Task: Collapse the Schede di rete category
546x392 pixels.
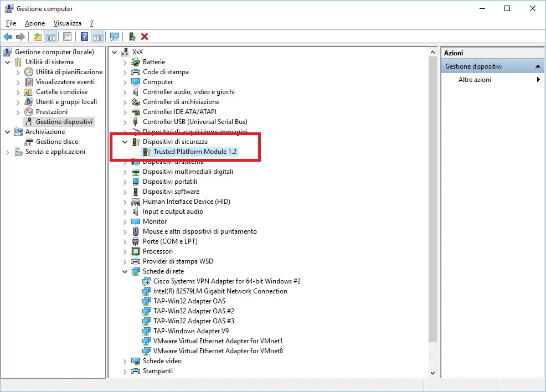Action: [x=125, y=271]
